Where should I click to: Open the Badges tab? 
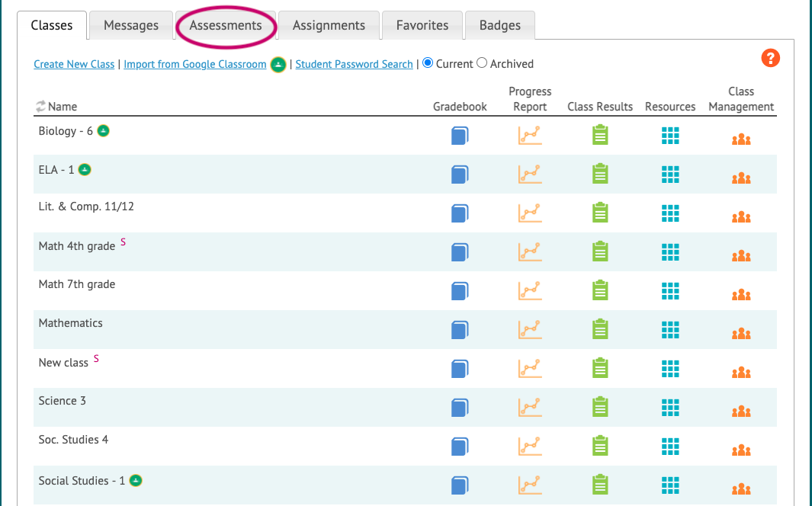coord(499,25)
